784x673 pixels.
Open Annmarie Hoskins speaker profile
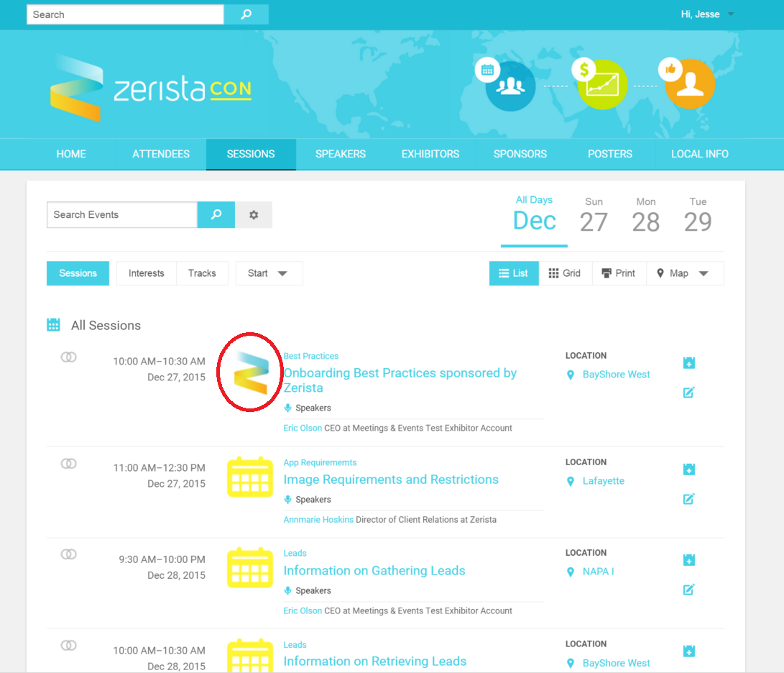318,519
